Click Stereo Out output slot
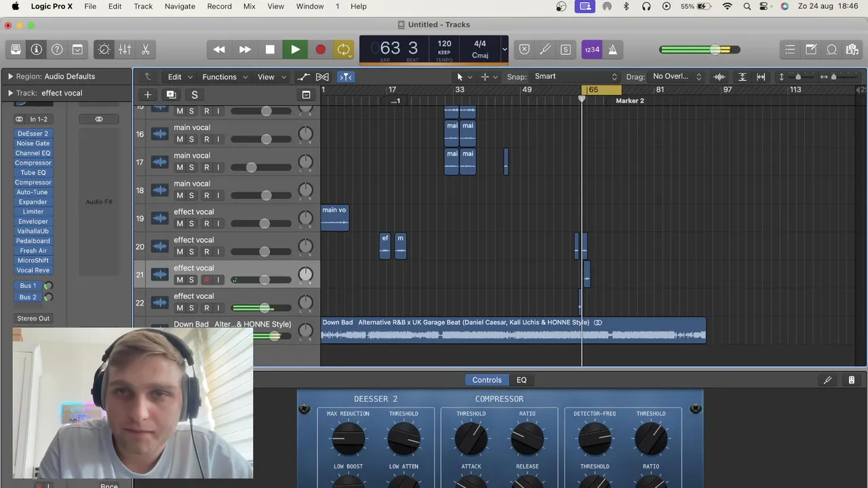The height and width of the screenshot is (488, 868). click(33, 319)
